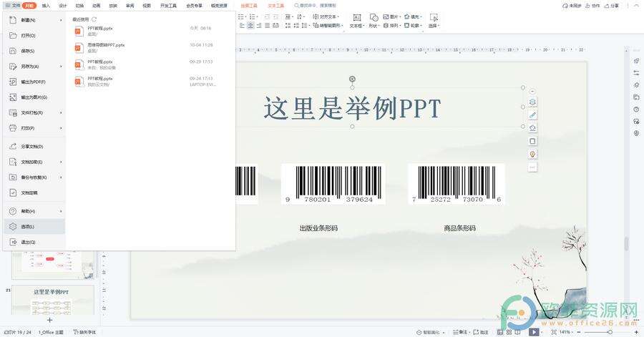Click the floating lightbulb idea icon
This screenshot has height=337, width=644.
pos(532,155)
